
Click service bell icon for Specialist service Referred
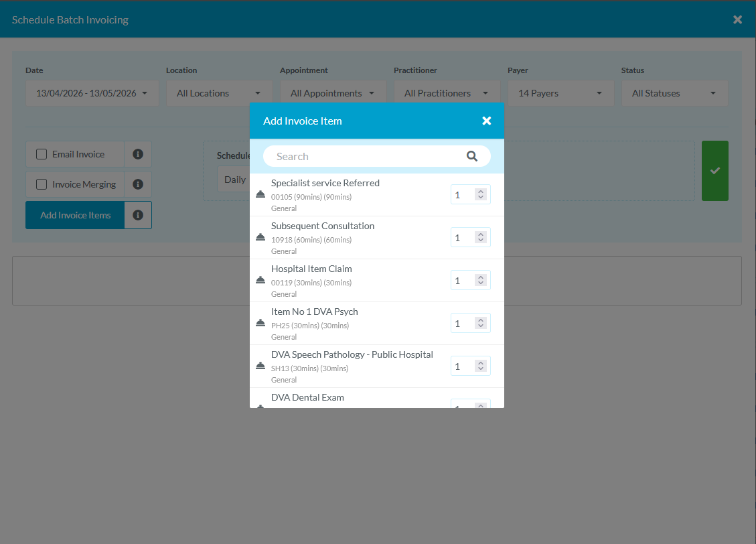260,194
